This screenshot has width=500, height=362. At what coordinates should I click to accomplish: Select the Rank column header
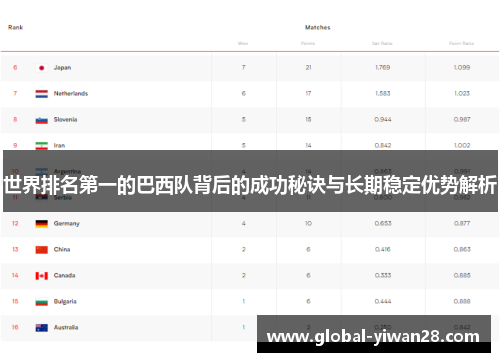point(15,27)
